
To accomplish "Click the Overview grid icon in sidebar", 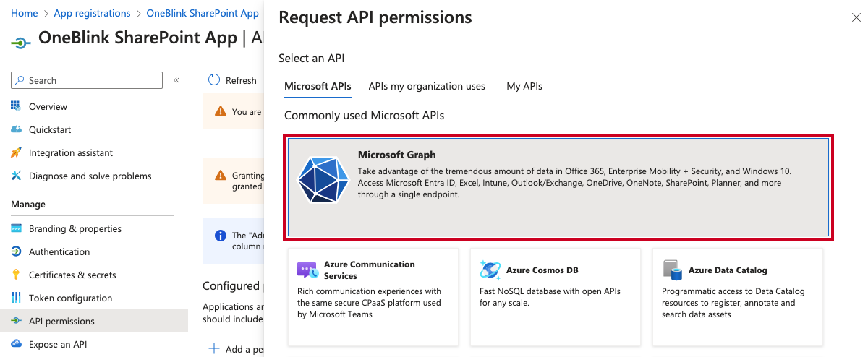I will pyautogui.click(x=16, y=106).
